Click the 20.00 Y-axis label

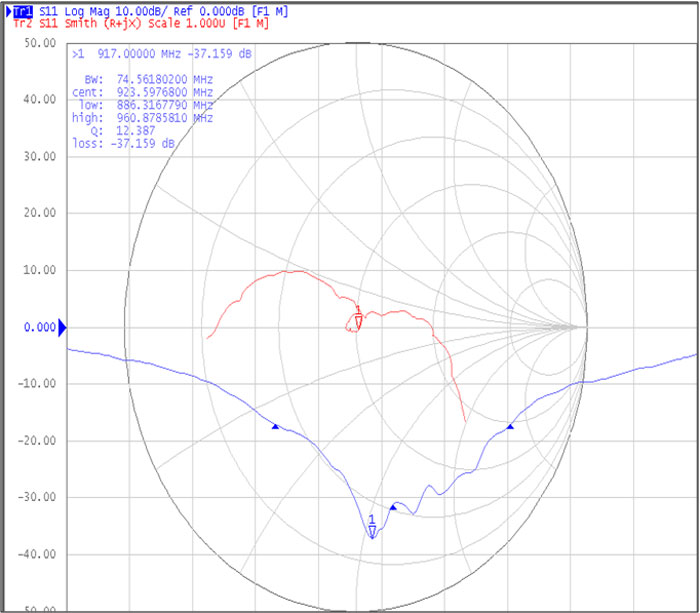40,213
